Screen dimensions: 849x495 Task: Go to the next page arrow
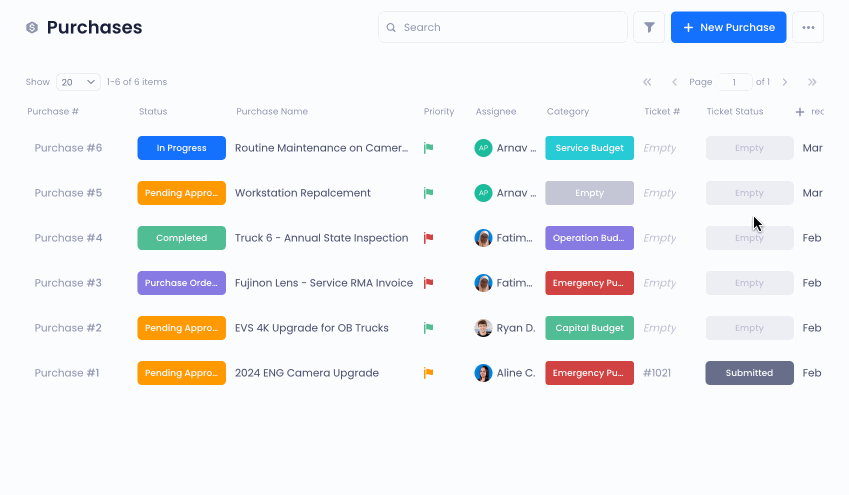click(x=785, y=82)
